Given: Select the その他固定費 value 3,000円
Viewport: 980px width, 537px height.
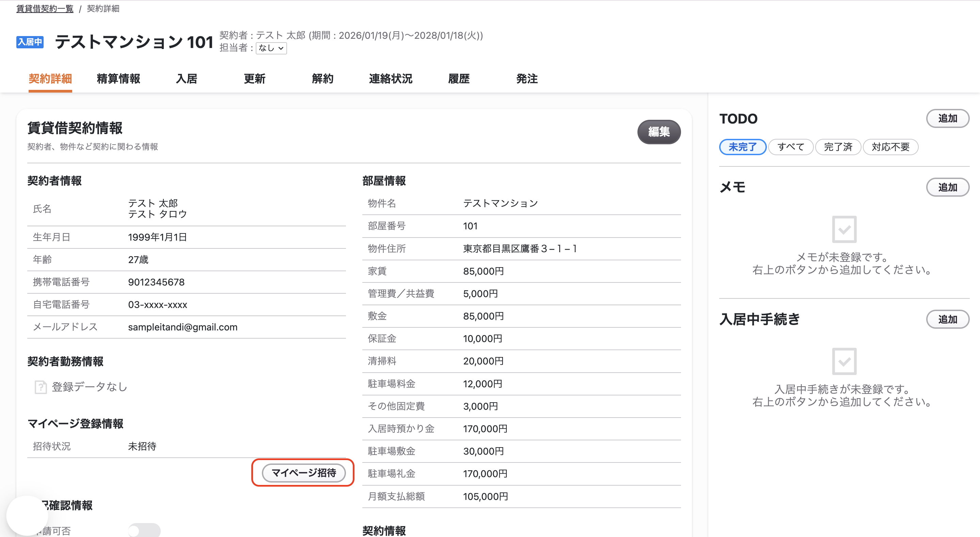Looking at the screenshot, I should coord(480,406).
